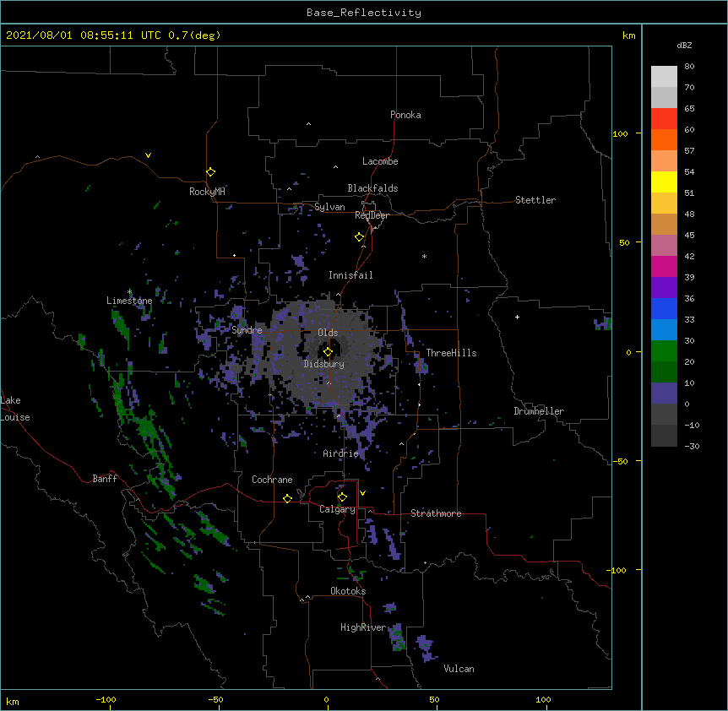Click the Strathmore town label

tap(436, 513)
